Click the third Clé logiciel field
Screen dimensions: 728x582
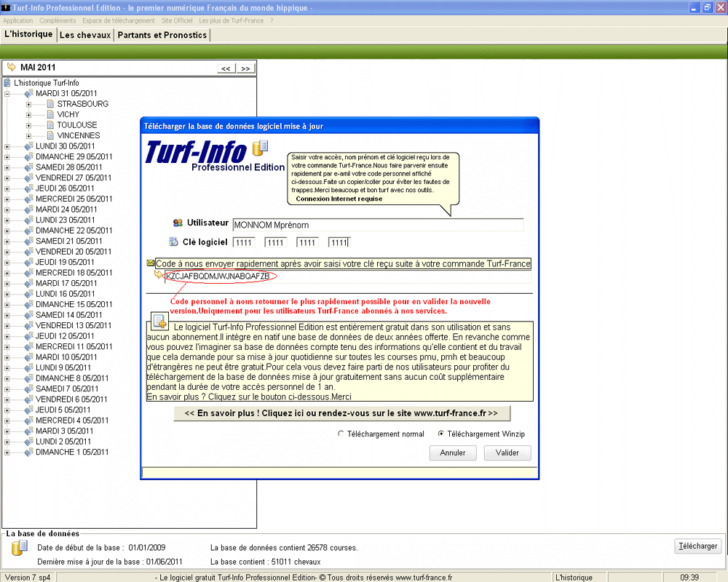point(307,242)
